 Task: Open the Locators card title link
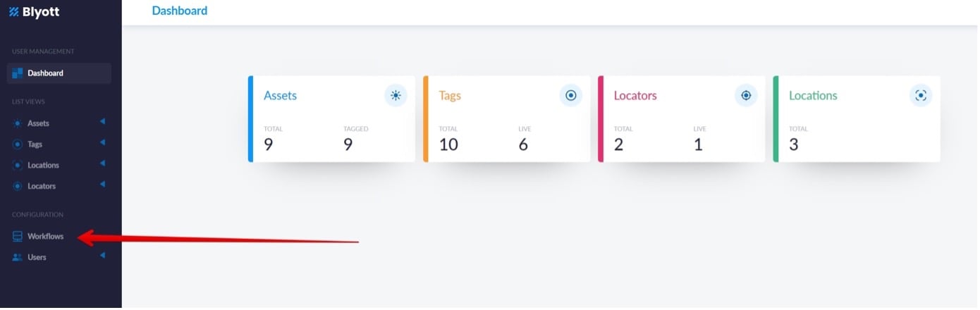click(635, 96)
